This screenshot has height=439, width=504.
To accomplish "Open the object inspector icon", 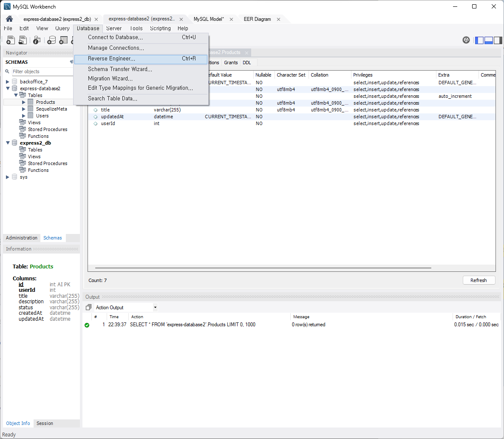I will [x=37, y=40].
